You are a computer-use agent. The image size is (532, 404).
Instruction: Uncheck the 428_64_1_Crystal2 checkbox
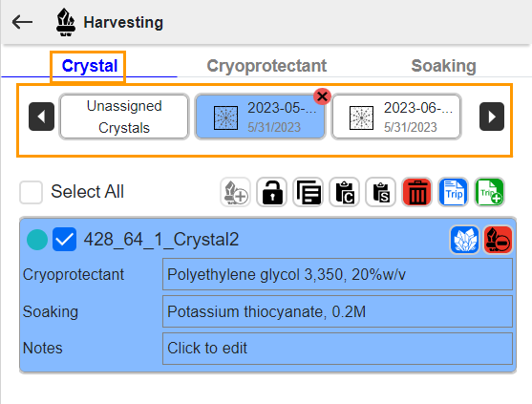point(64,240)
